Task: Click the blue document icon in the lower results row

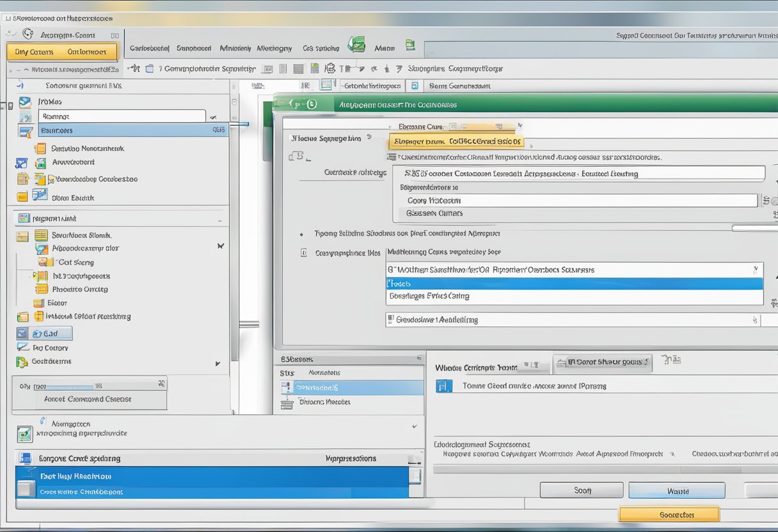Action: 443,386
